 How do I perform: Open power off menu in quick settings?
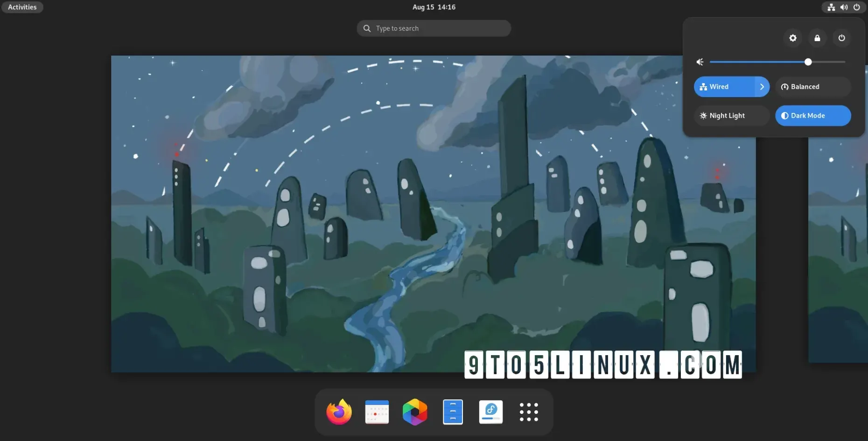tap(842, 38)
